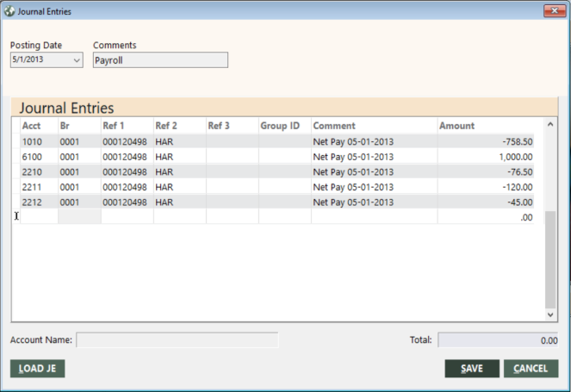Click the Account Name field
Viewport: 571px width, 392px height.
[x=177, y=340]
